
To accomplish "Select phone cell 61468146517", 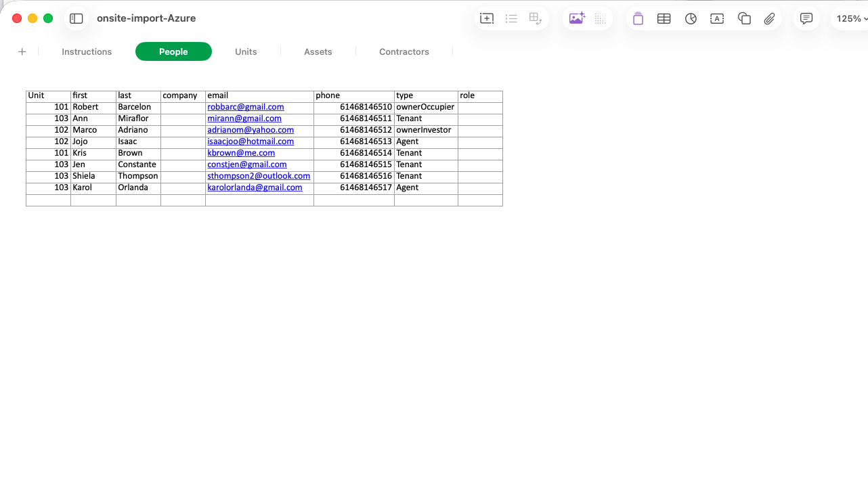I will pyautogui.click(x=354, y=188).
